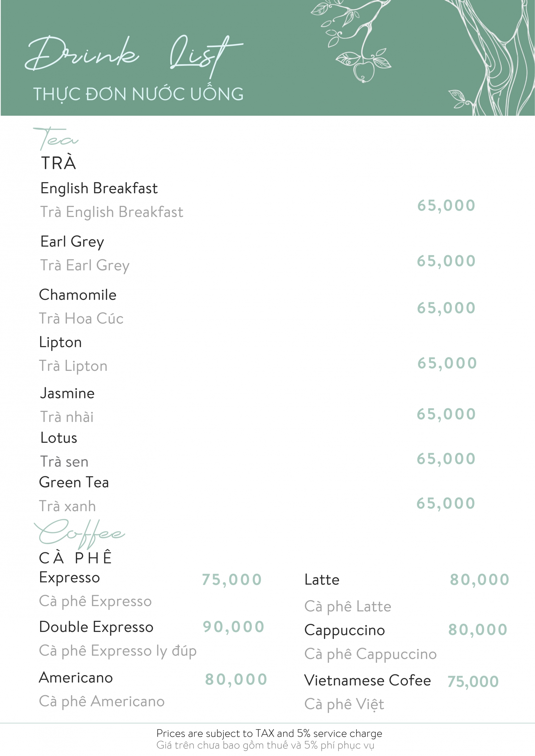Click the 'Lotus' tea item

[59, 438]
